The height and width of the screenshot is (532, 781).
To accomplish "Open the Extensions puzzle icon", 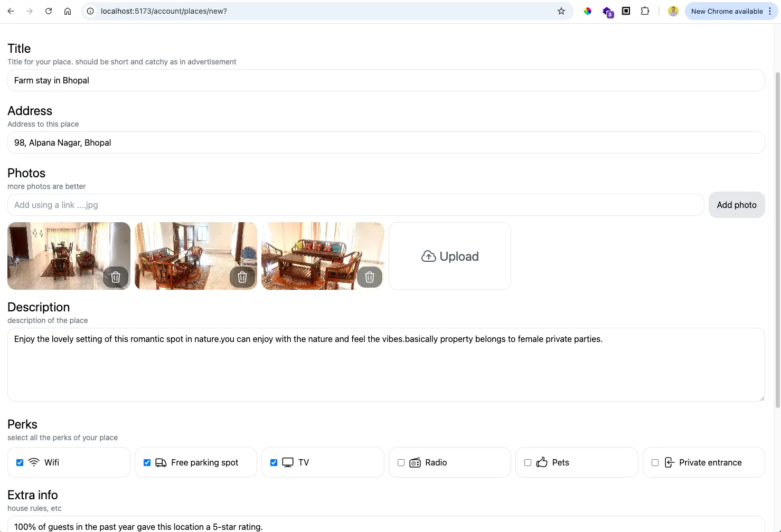I will 645,11.
